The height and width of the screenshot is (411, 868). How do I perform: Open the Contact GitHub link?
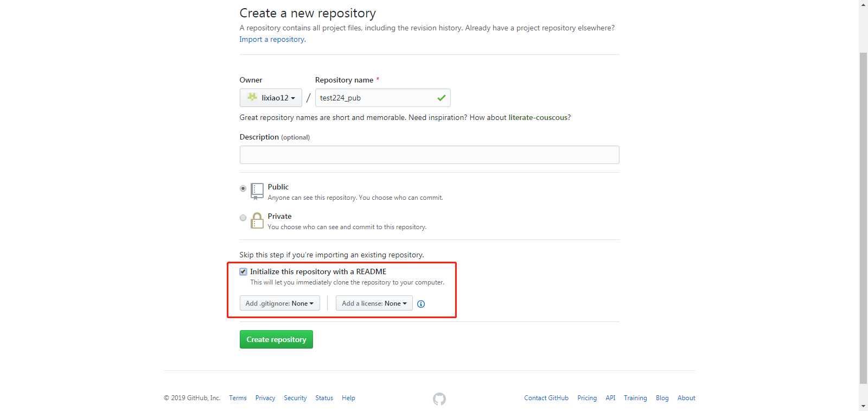pyautogui.click(x=546, y=398)
